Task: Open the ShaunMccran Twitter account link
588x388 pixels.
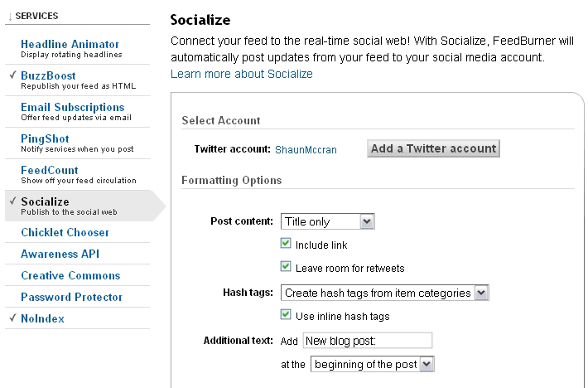Action: [306, 150]
